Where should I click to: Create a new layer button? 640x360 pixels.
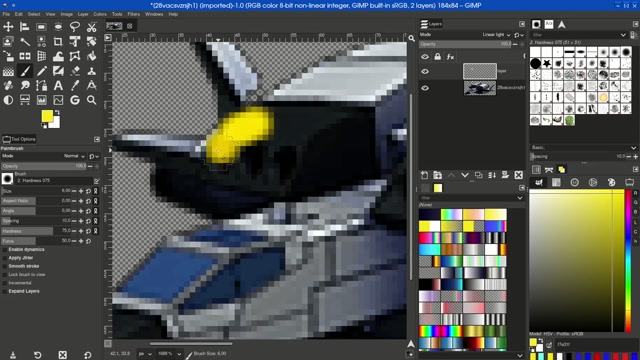pos(424,175)
